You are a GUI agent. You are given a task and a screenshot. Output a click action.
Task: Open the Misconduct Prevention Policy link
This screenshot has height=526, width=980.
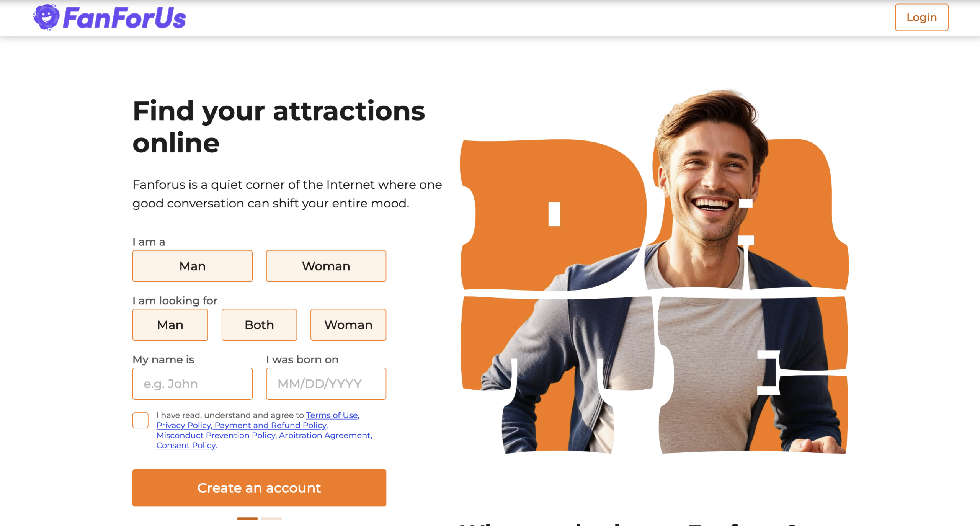217,435
